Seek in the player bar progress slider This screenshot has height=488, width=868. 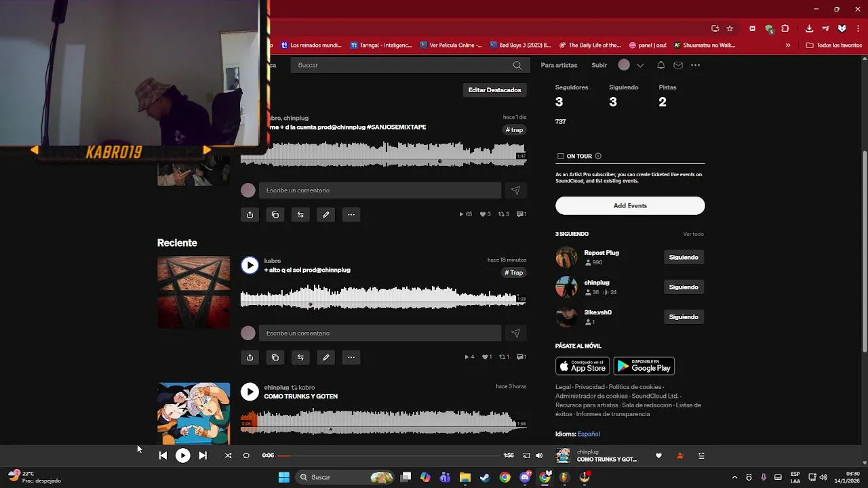pos(389,455)
